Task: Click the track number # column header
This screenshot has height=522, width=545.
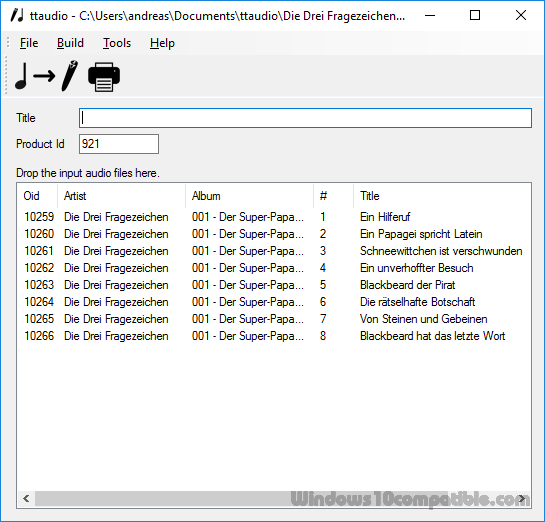Action: coord(333,196)
